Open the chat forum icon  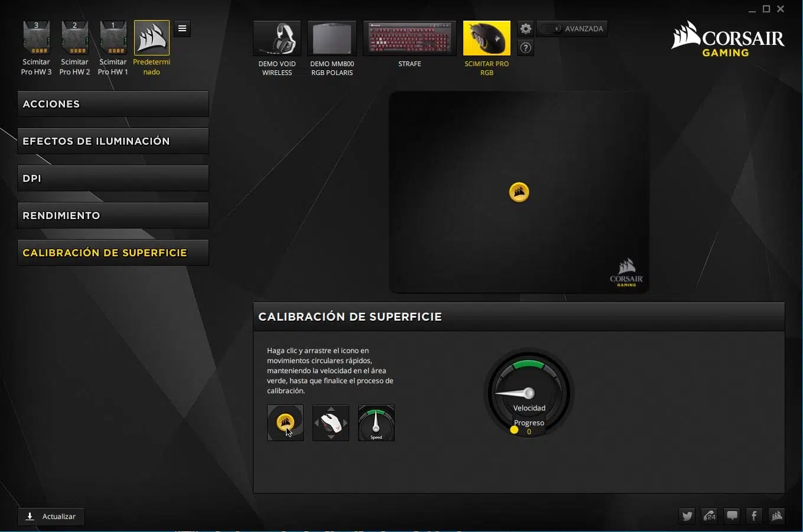(x=732, y=516)
